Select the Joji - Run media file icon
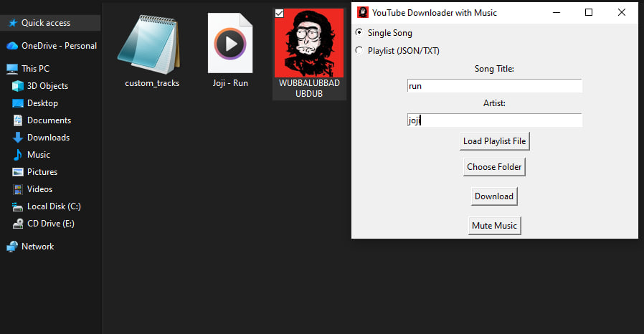 230,43
